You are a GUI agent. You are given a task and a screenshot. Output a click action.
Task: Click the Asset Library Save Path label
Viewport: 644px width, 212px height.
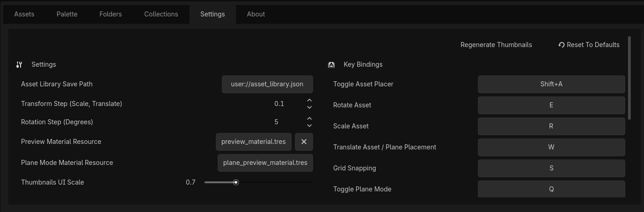[57, 84]
